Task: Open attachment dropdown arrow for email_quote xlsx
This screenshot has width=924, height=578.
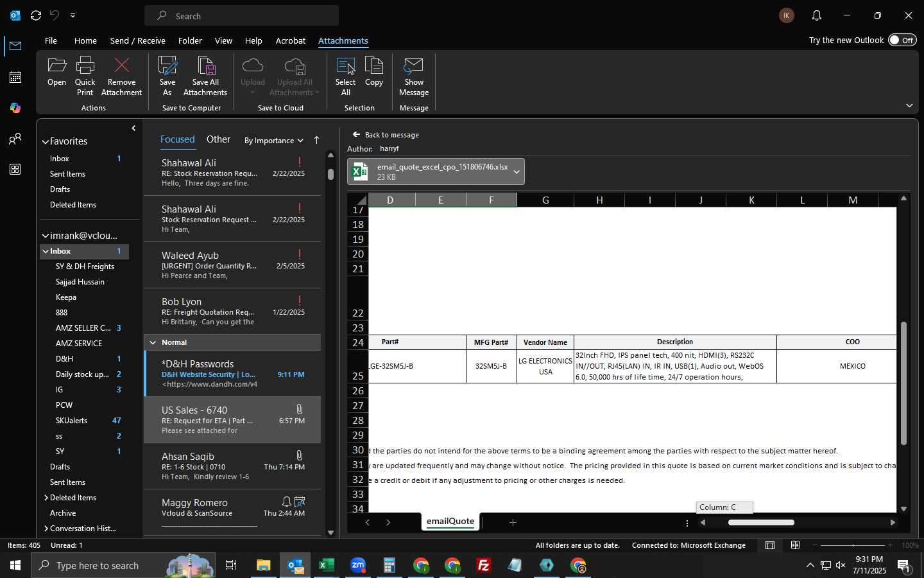Action: 517,171
